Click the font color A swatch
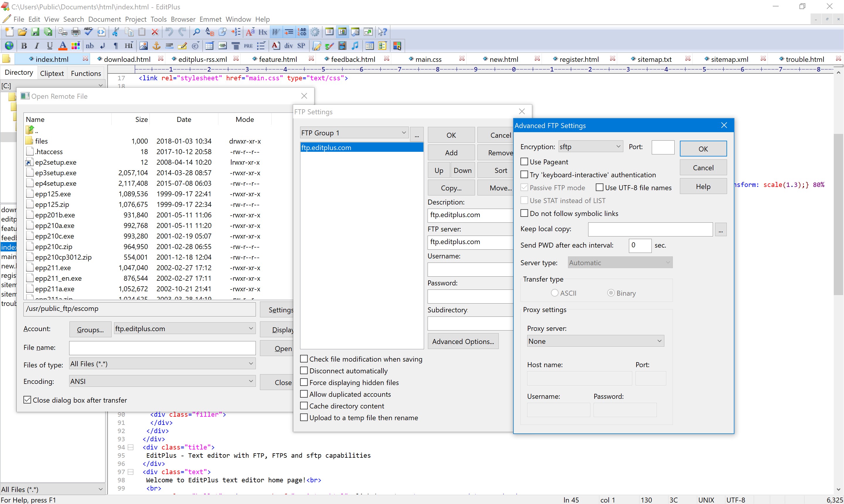This screenshot has width=844, height=504. coord(62,46)
